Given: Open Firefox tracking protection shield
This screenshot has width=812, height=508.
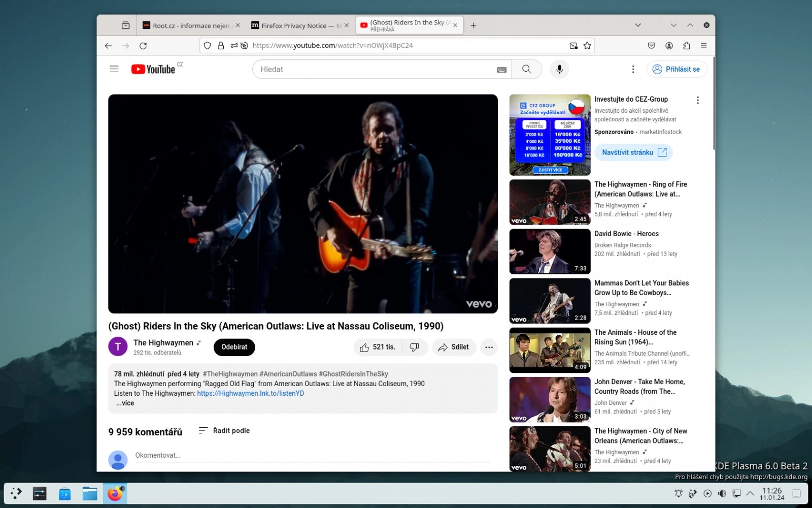Looking at the screenshot, I should click(x=207, y=46).
